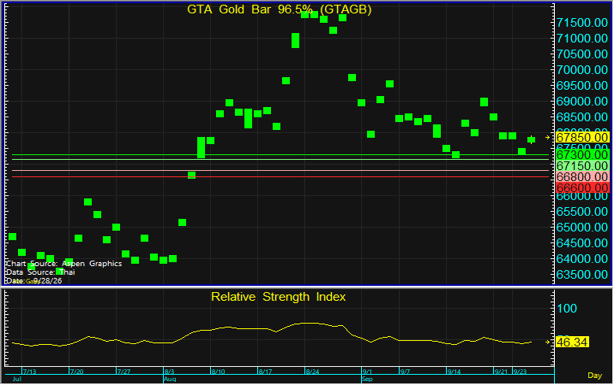Select the pink 66800.00 level tag
The width and height of the screenshot is (614, 385).
click(x=582, y=177)
